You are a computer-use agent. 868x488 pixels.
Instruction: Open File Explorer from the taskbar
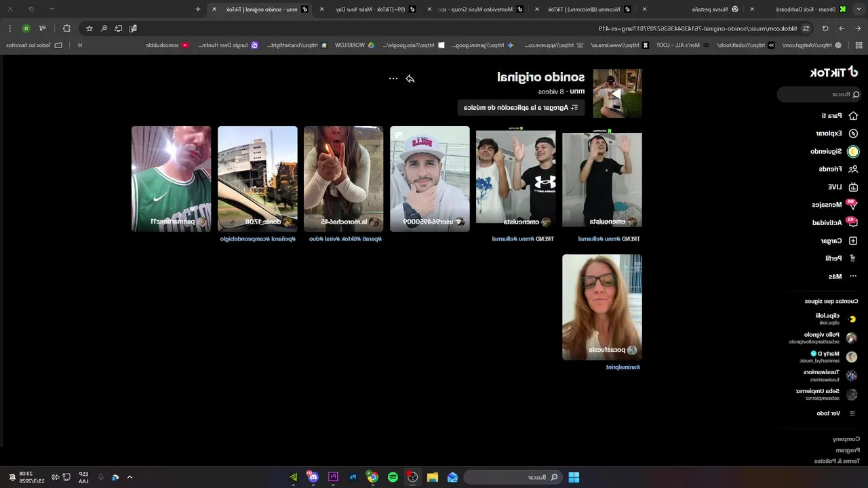[432, 477]
